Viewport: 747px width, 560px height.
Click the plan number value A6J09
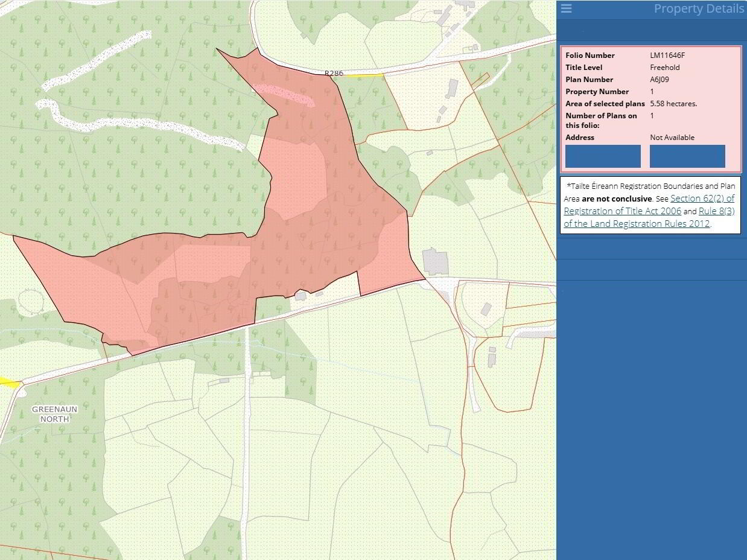(x=660, y=80)
